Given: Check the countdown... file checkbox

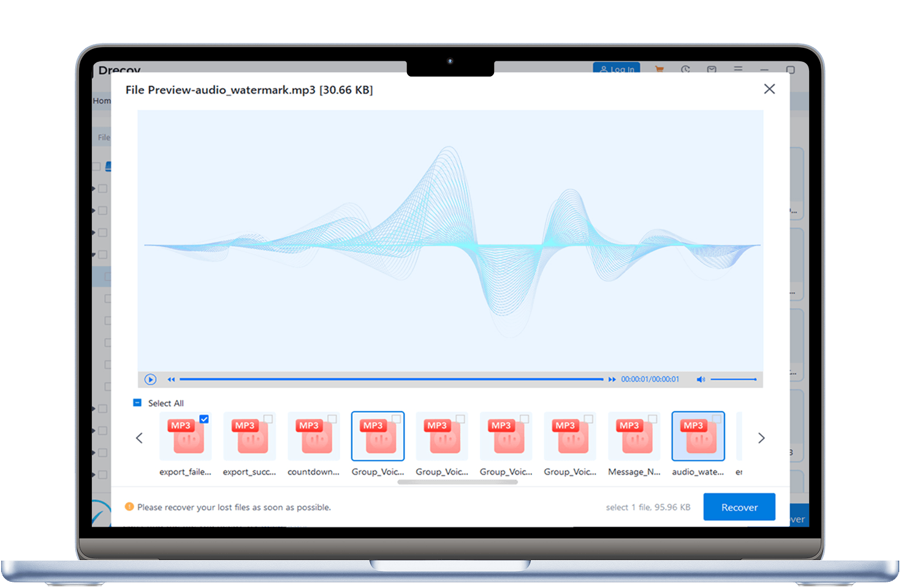Looking at the screenshot, I should click(x=332, y=419).
